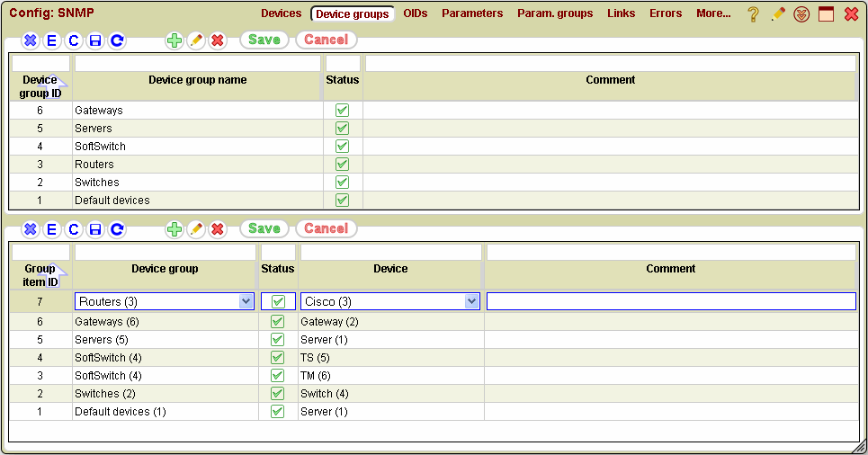Viewport: 868px width, 455px height.
Task: Click the C icon in lower toolbar
Action: coord(74,229)
